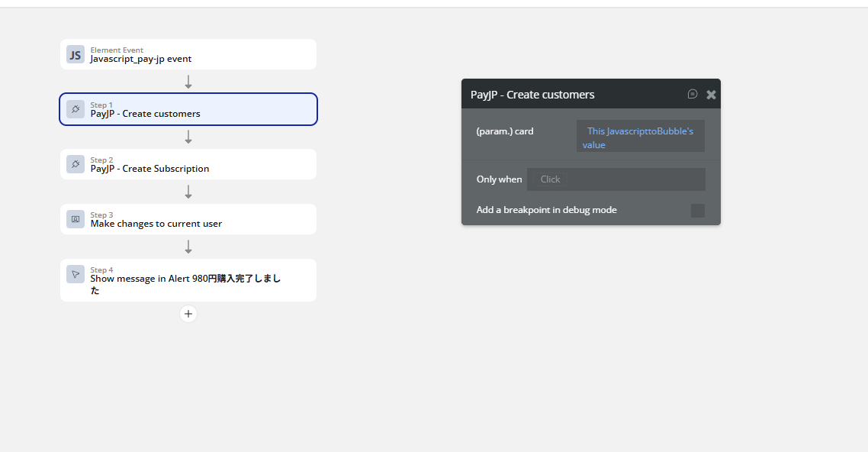Click the arrow between Step 3 and Step 4
The image size is (868, 452).
[x=188, y=247]
